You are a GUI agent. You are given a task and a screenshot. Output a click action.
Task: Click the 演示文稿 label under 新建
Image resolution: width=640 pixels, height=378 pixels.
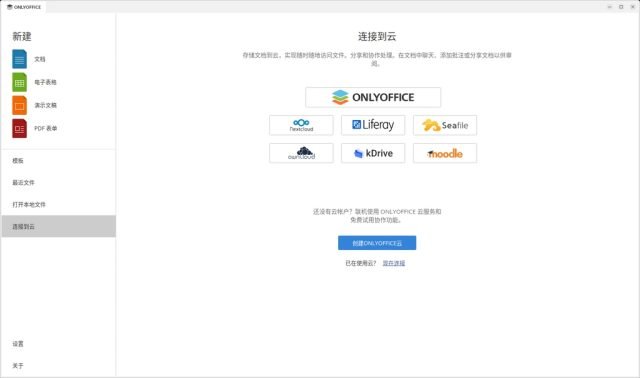point(45,105)
